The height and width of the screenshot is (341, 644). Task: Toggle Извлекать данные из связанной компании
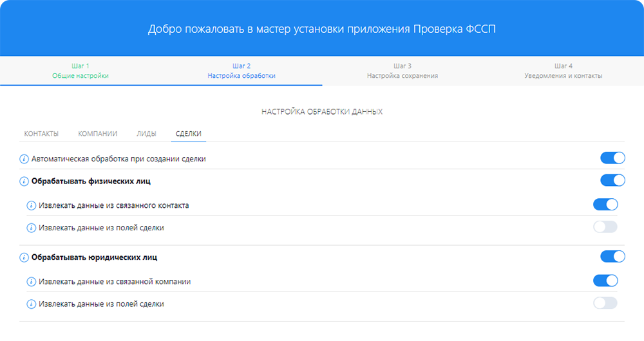pos(605,281)
